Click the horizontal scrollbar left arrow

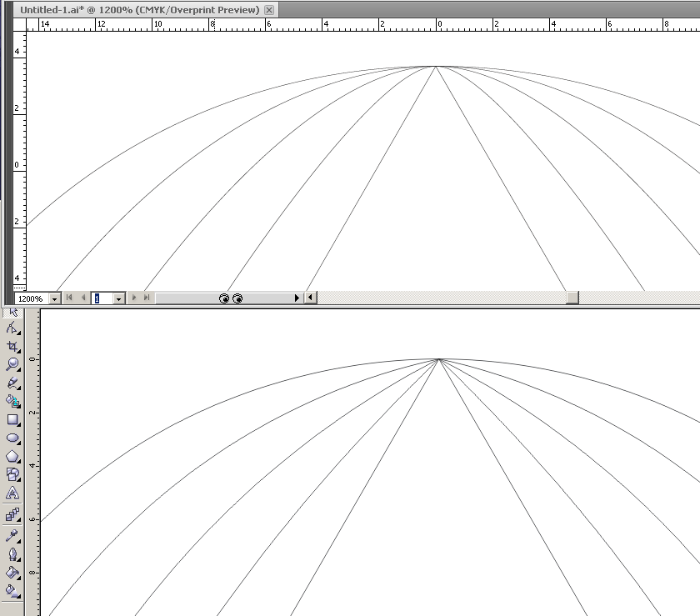tap(311, 298)
